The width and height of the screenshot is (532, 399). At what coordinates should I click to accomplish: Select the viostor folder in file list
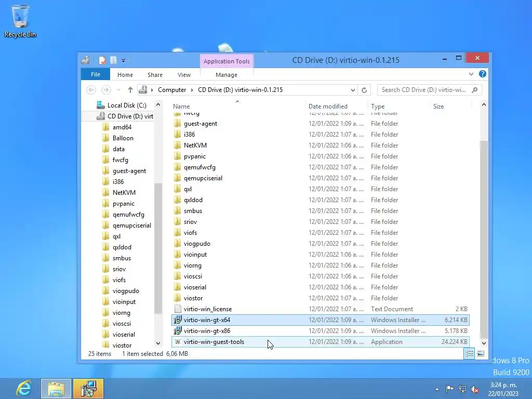click(x=320, y=298)
